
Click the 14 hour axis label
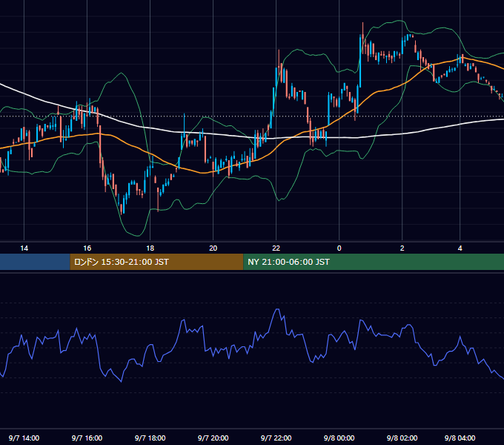click(24, 248)
